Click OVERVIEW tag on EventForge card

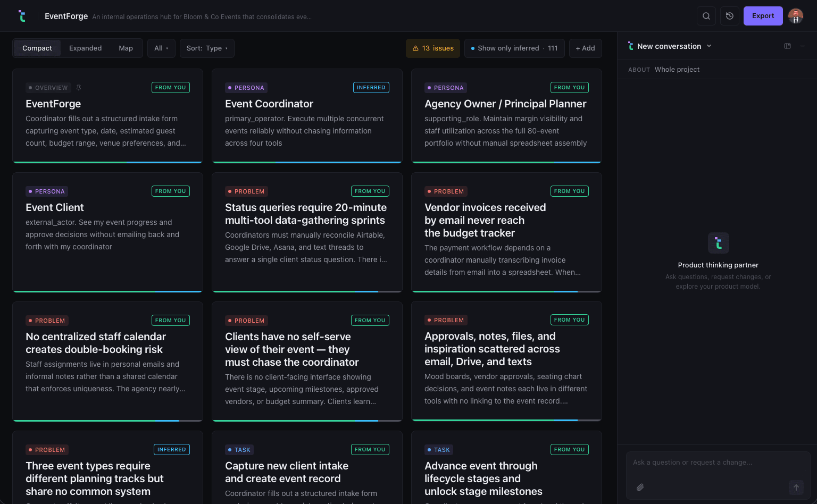click(48, 88)
